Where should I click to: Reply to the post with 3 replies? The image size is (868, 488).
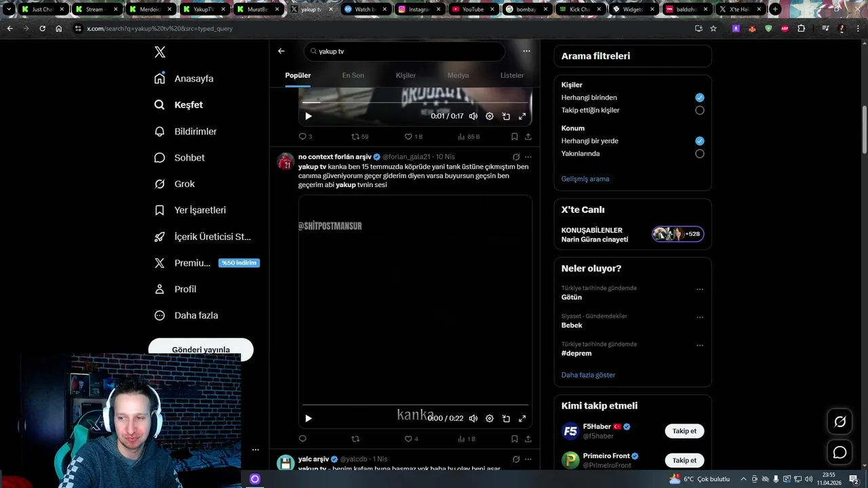305,136
